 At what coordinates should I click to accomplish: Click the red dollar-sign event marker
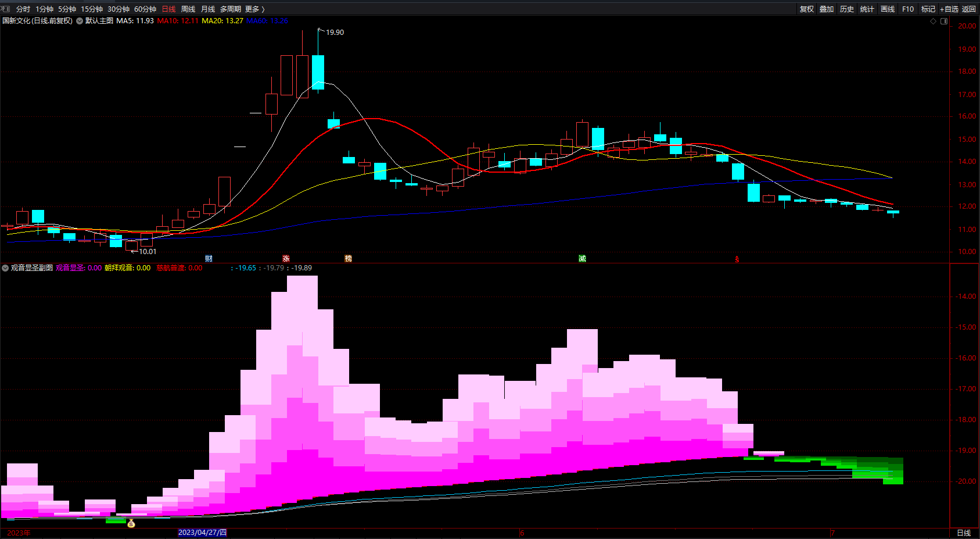[x=737, y=259]
